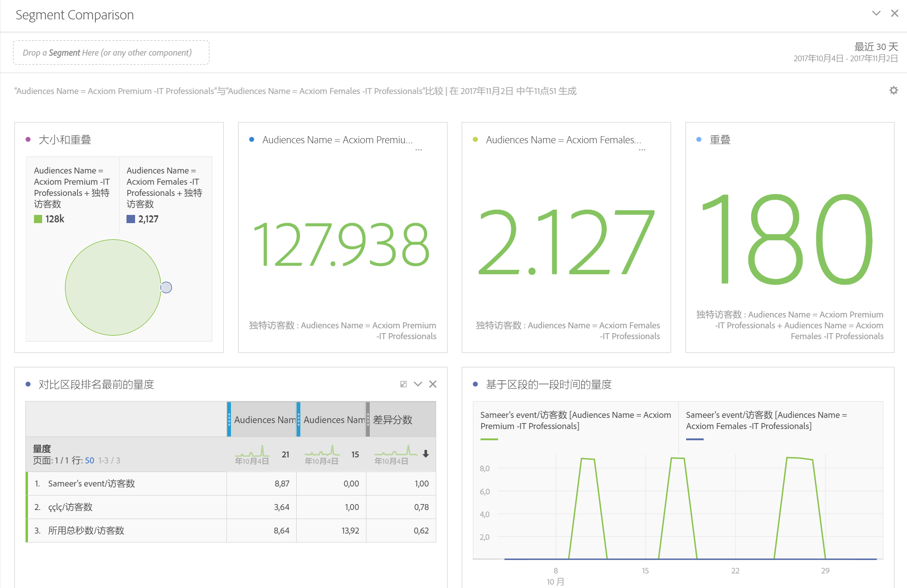Click the segment drop zone field
This screenshot has height=588, width=907.
click(111, 53)
